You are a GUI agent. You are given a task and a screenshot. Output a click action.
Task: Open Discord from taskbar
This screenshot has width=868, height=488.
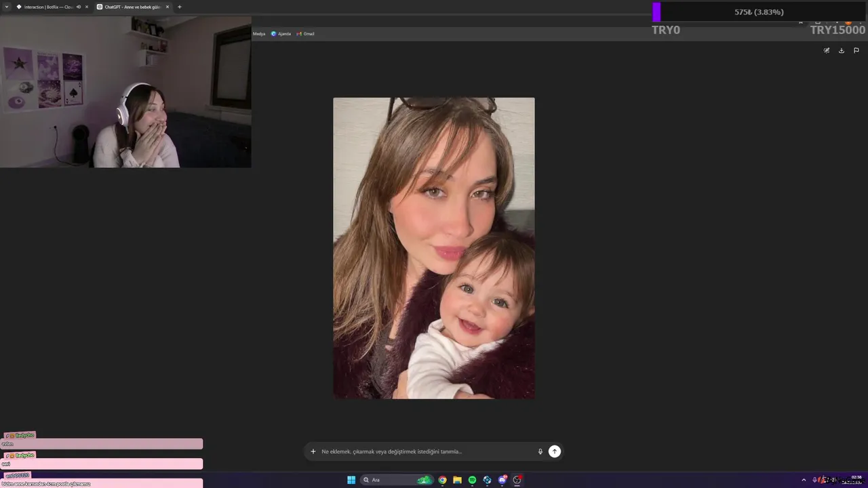[x=502, y=480]
